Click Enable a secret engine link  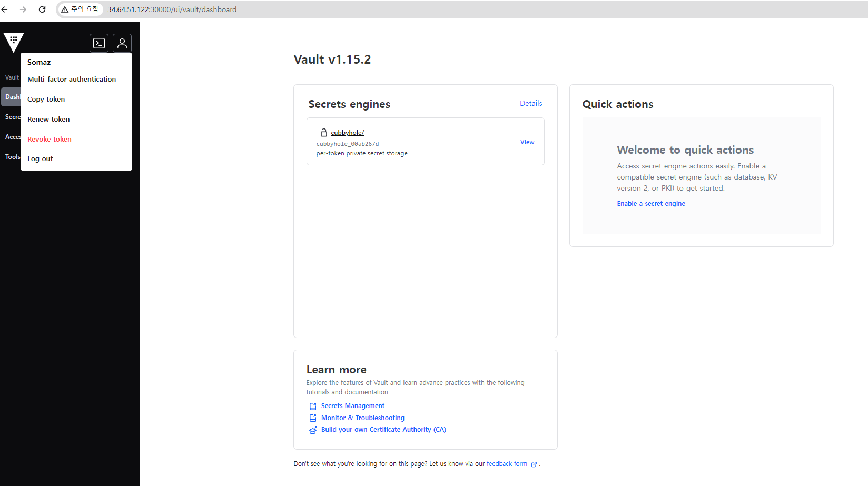point(651,204)
